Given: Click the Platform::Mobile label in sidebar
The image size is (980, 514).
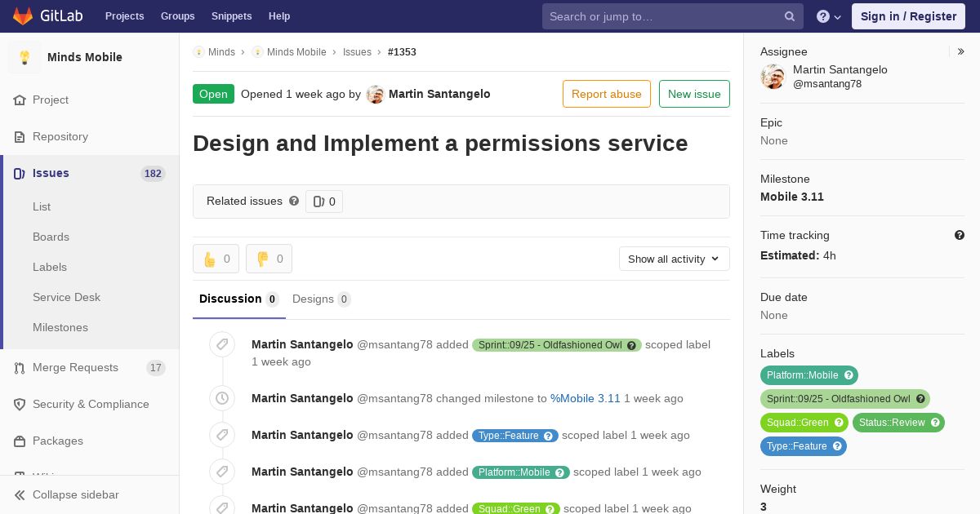Looking at the screenshot, I should pyautogui.click(x=802, y=375).
